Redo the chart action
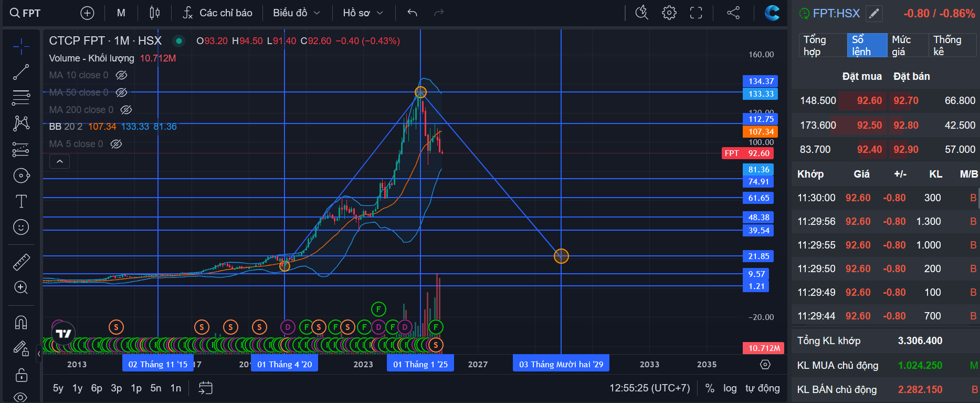Screen dimensions: 980x403 coord(439,13)
